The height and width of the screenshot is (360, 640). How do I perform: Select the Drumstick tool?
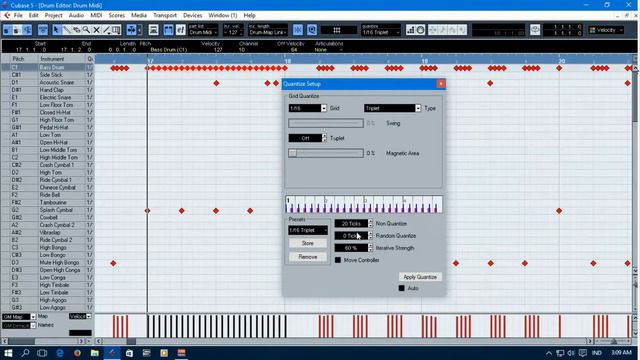click(67, 30)
